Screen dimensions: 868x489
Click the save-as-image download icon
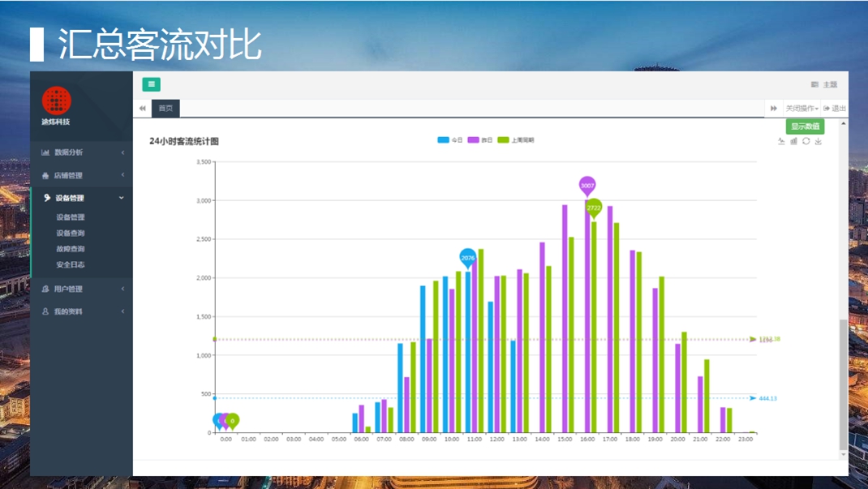819,141
